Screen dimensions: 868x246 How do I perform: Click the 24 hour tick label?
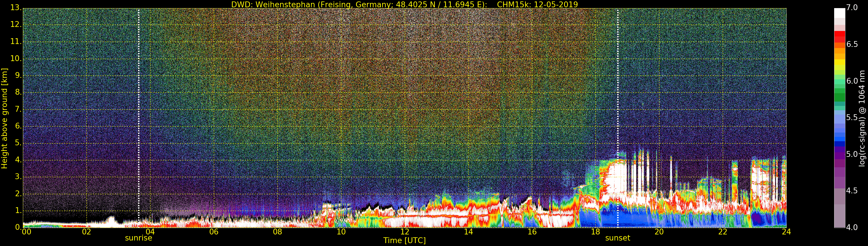click(x=786, y=232)
